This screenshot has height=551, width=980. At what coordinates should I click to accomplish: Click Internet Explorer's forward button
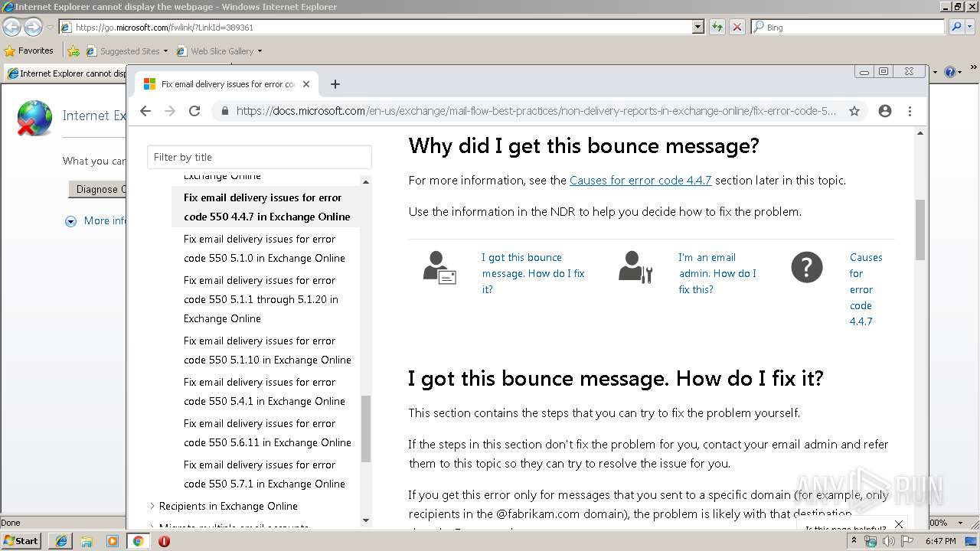pos(33,27)
